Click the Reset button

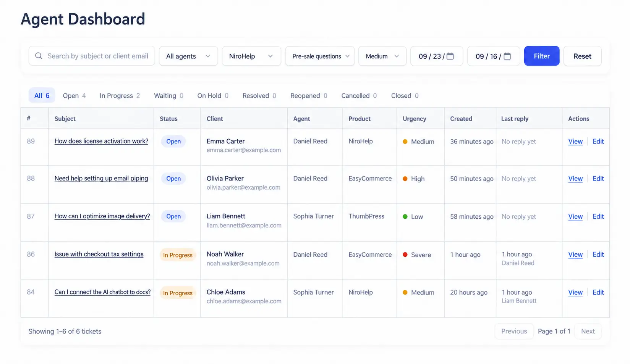pyautogui.click(x=582, y=56)
